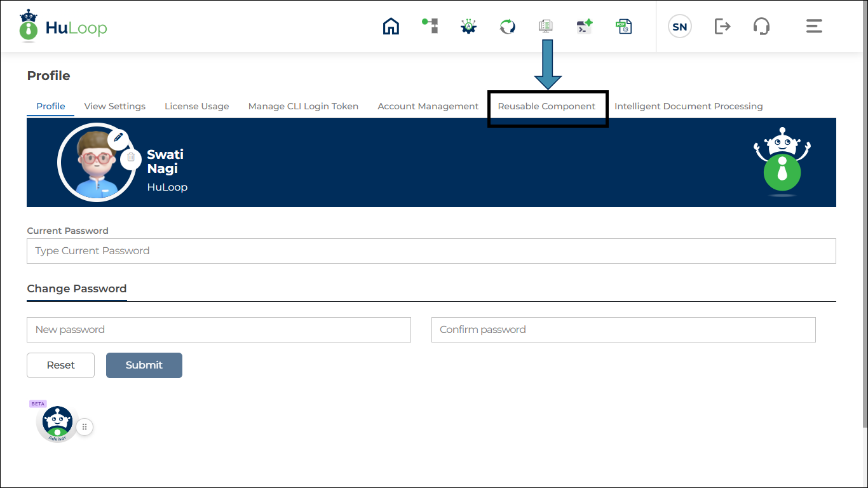The image size is (868, 488).
Task: Click the HuLoop logo
Action: [x=62, y=26]
